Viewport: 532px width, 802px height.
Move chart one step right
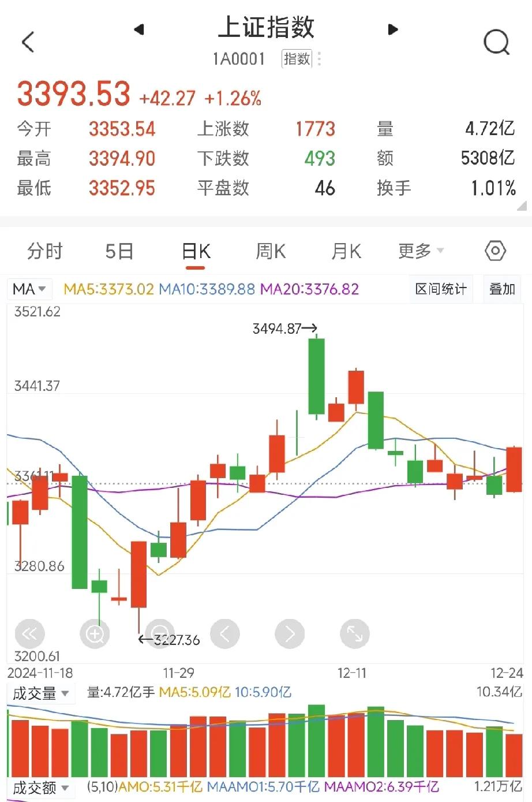point(290,634)
